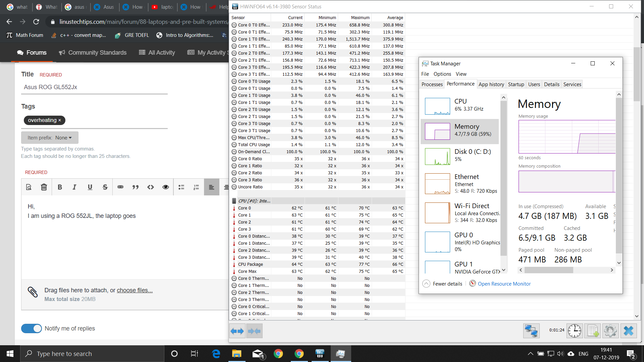Start HWiNFO logging with sheet-plus icon
Screen dimensions: 644x362
(593, 331)
